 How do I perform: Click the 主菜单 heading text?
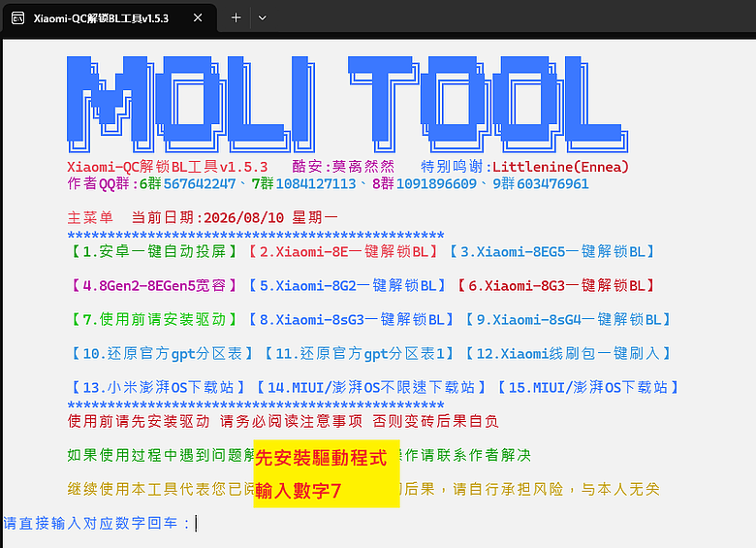(90, 217)
